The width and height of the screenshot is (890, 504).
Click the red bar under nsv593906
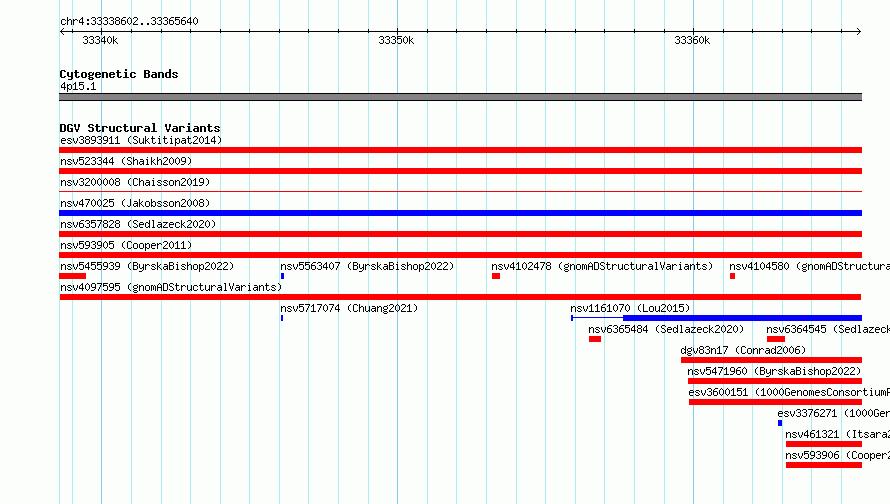tap(824, 465)
